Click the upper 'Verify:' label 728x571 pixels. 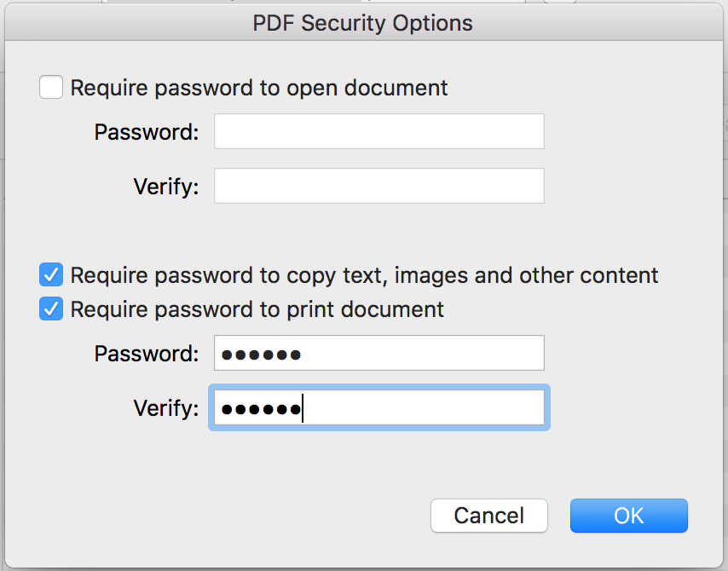(166, 187)
